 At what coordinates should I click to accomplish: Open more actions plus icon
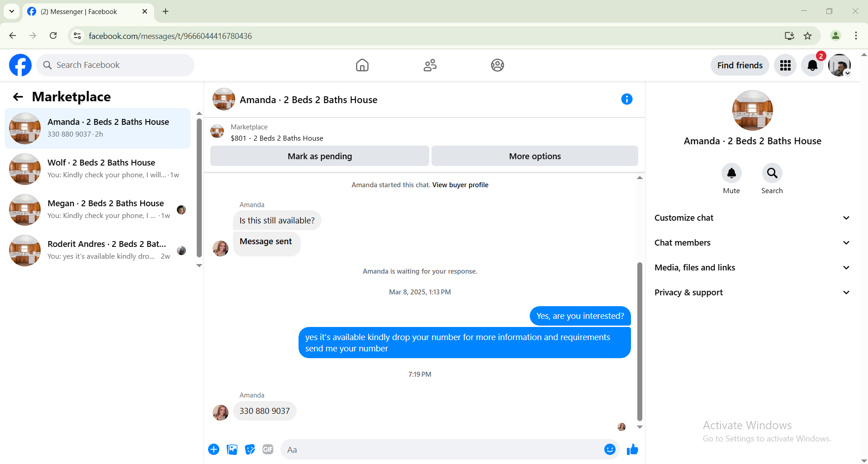pyautogui.click(x=214, y=450)
